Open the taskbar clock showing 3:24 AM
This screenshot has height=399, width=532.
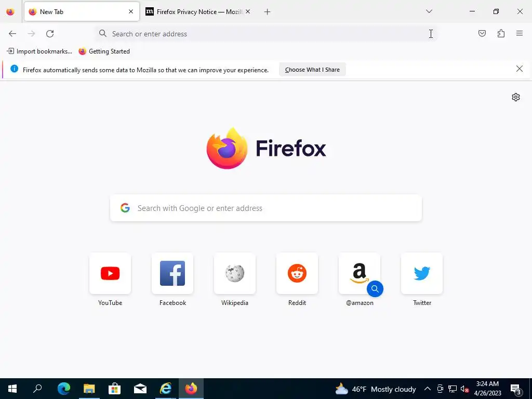pos(487,389)
